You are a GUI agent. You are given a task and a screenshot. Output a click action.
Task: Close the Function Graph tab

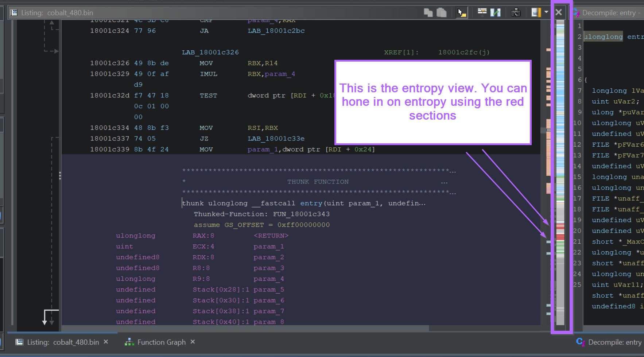click(193, 342)
